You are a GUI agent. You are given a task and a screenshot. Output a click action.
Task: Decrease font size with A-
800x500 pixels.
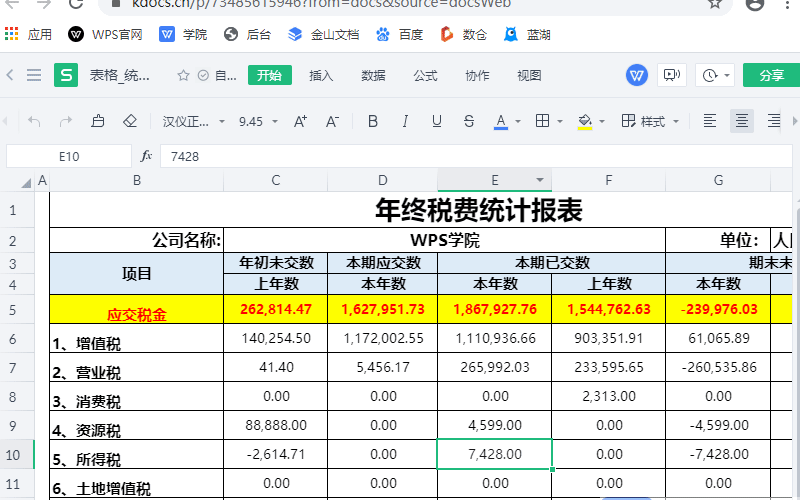(332, 121)
